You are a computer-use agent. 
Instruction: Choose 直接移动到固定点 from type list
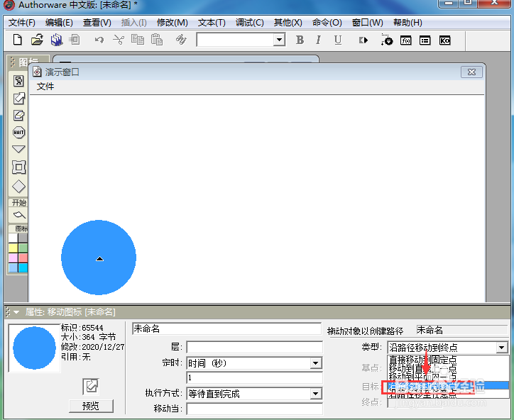(x=422, y=360)
